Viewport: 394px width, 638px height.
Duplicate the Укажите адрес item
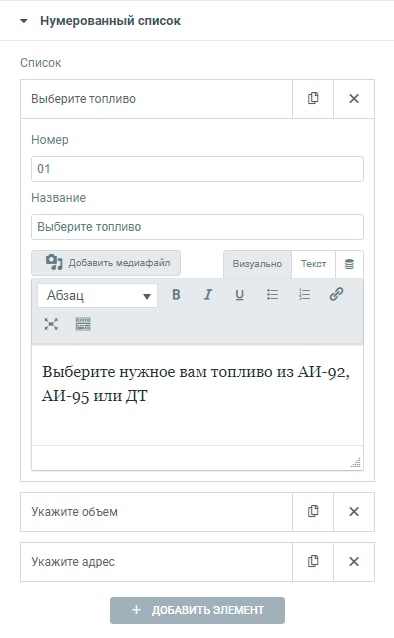tap(313, 562)
